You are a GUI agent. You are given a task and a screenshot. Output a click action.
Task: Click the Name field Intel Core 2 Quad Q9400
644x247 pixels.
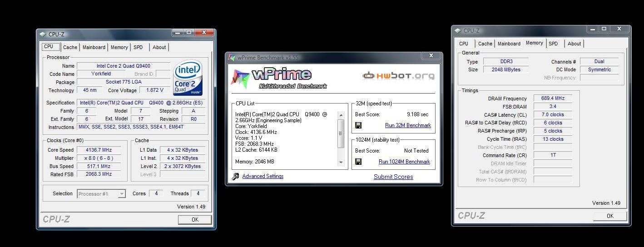point(124,66)
